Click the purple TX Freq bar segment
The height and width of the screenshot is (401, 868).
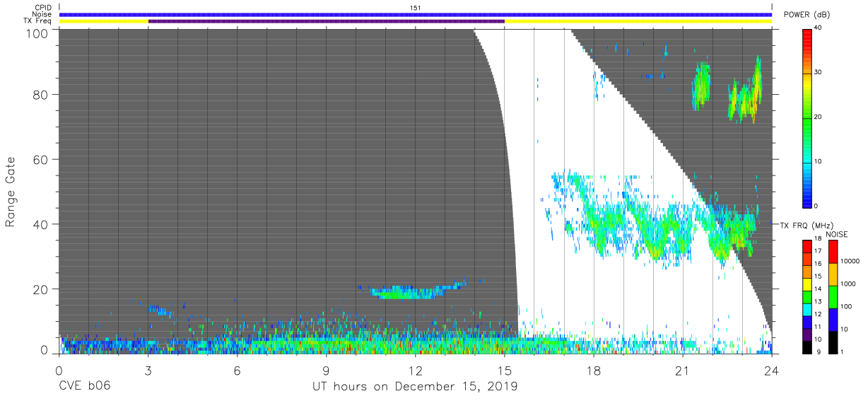click(327, 21)
